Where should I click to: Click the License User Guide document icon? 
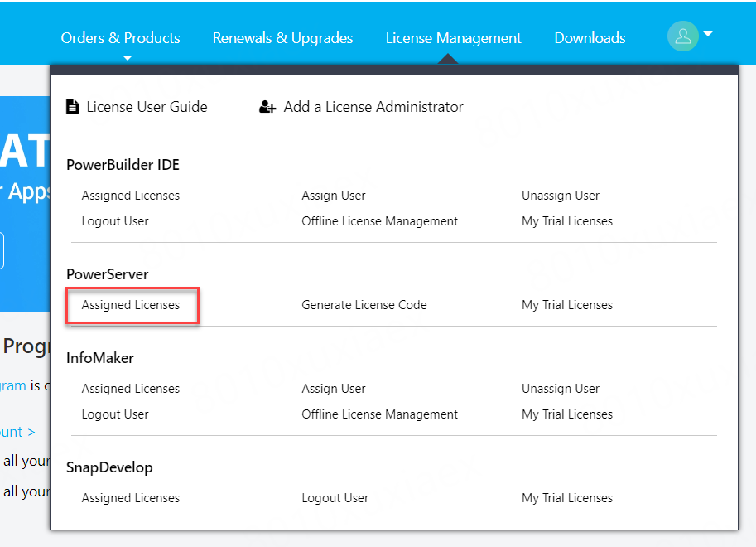pos(73,107)
